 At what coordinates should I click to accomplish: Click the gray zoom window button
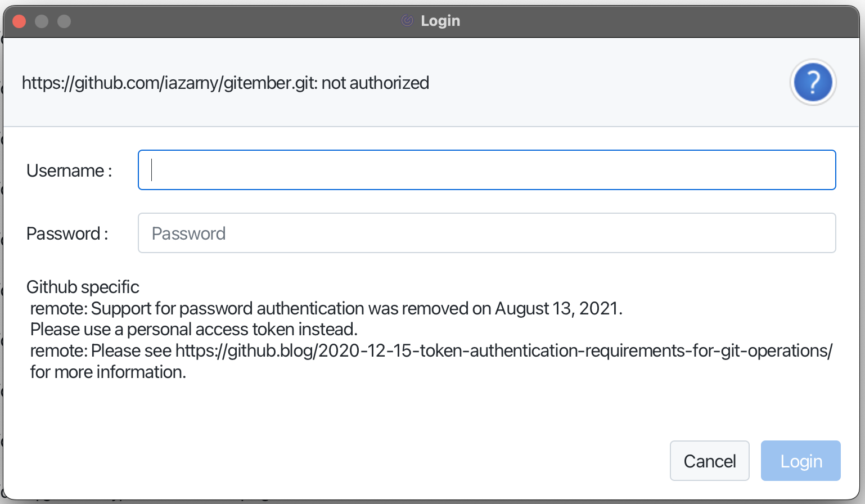[x=64, y=21]
